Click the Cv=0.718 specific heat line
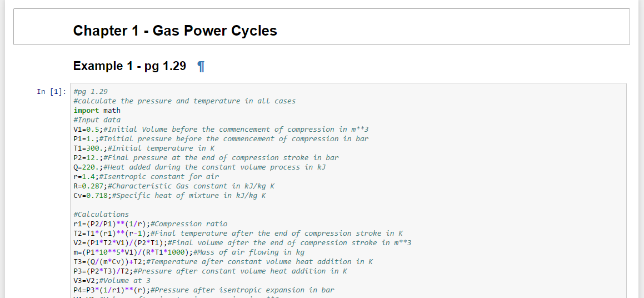 169,196
